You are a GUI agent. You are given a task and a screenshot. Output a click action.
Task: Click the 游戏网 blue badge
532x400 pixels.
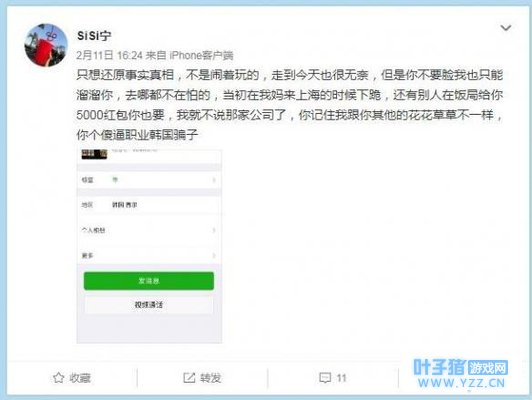488,367
